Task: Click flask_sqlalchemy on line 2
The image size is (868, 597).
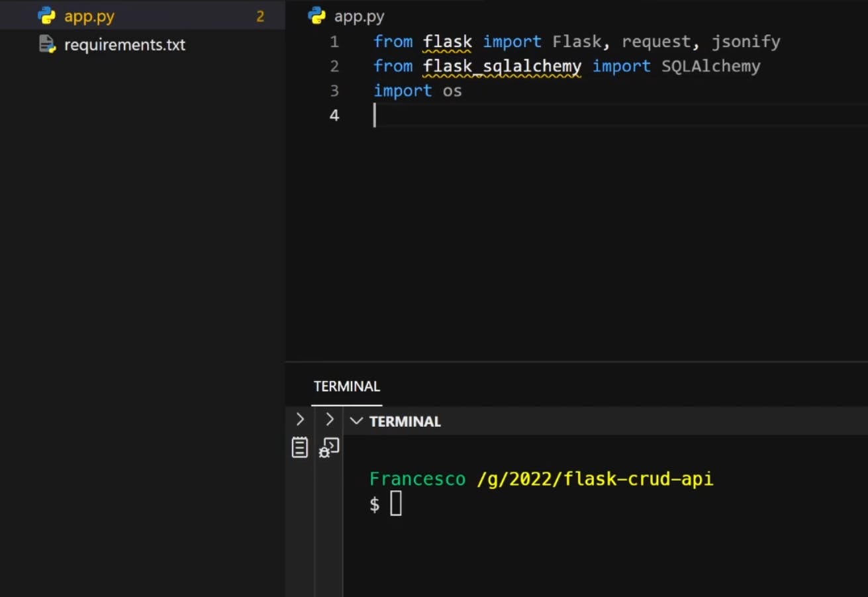Action: pyautogui.click(x=502, y=66)
